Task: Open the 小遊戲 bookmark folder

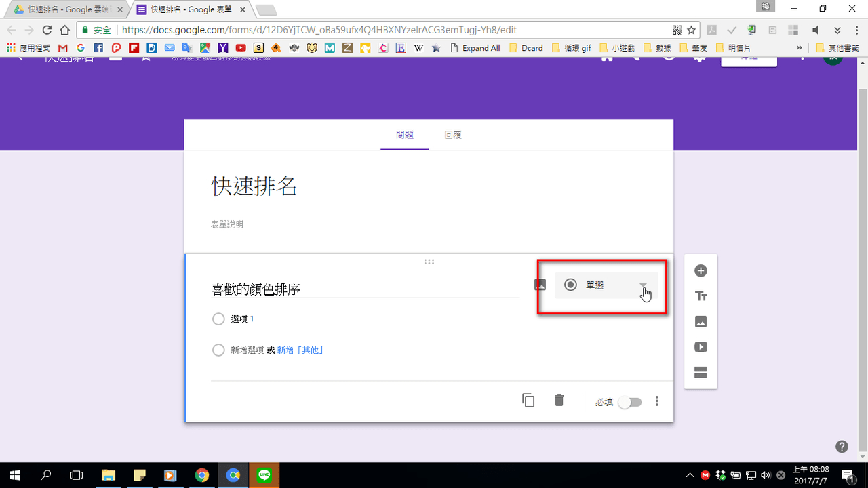Action: [x=618, y=48]
